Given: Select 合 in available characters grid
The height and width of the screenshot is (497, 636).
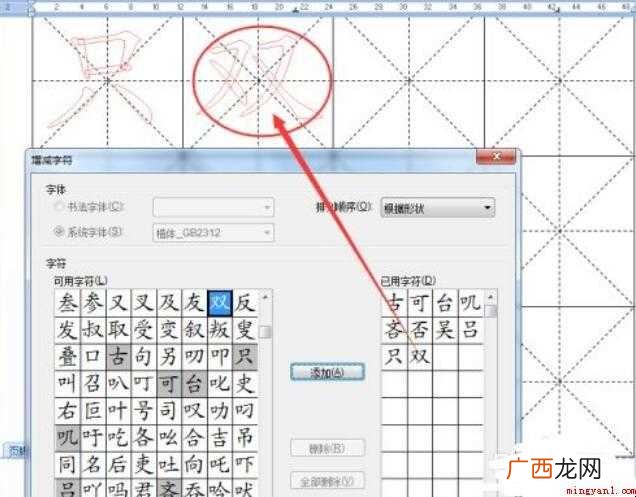Looking at the screenshot, I should 194,438.
